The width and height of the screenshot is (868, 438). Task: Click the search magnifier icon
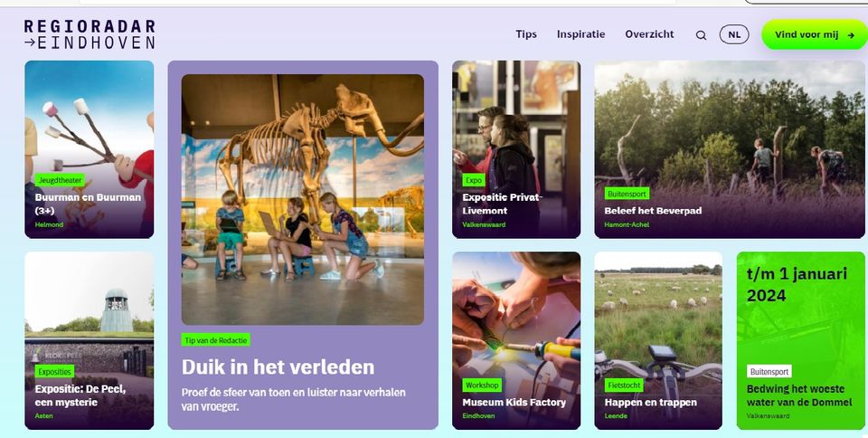click(701, 35)
